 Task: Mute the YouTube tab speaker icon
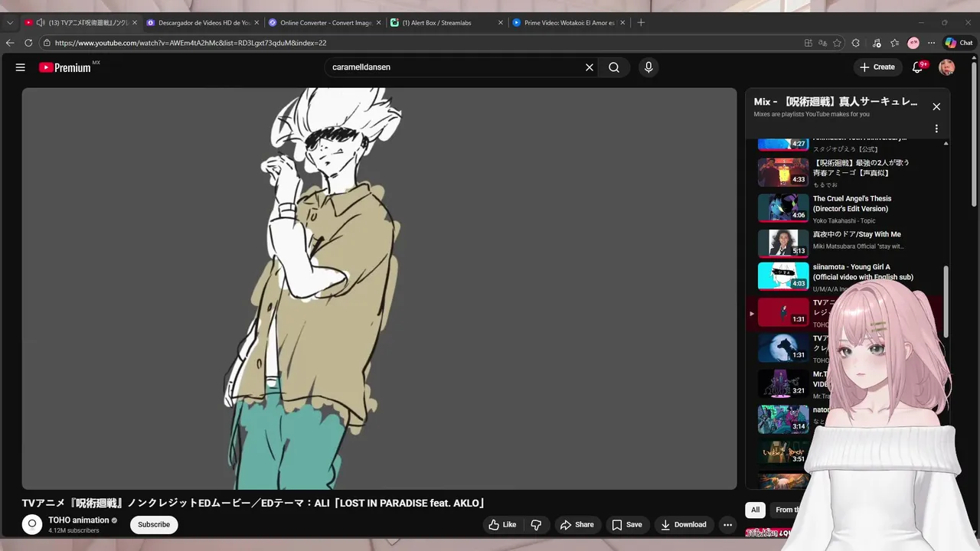(x=40, y=23)
